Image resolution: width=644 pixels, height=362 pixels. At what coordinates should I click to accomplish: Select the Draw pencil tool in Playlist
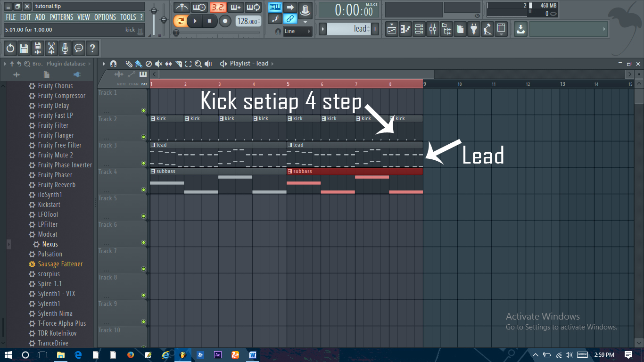(x=129, y=64)
